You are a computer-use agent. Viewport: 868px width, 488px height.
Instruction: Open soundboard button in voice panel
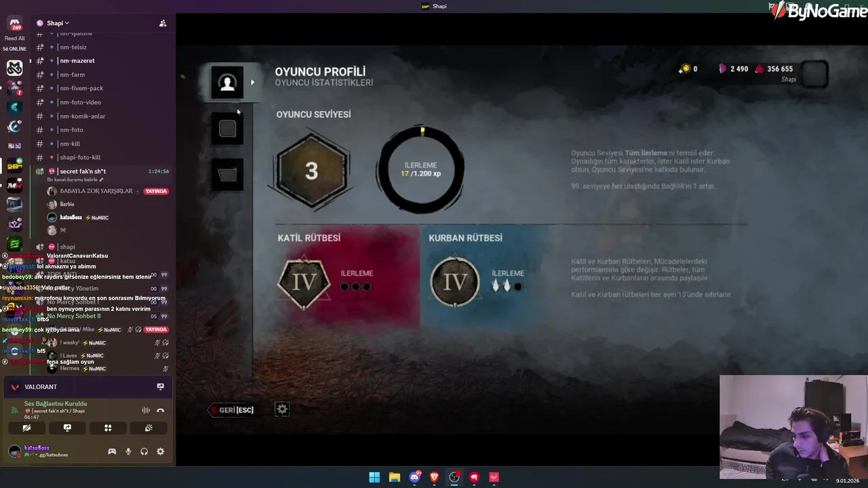149,428
